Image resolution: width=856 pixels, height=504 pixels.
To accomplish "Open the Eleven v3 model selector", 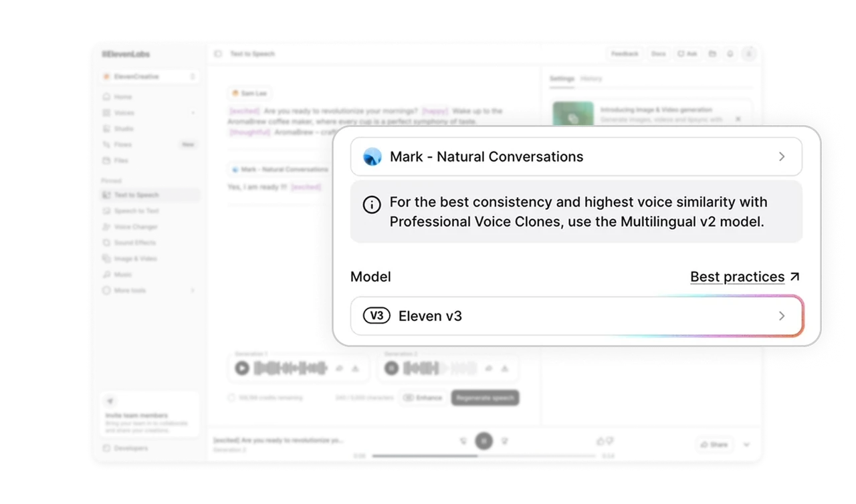I will click(576, 316).
